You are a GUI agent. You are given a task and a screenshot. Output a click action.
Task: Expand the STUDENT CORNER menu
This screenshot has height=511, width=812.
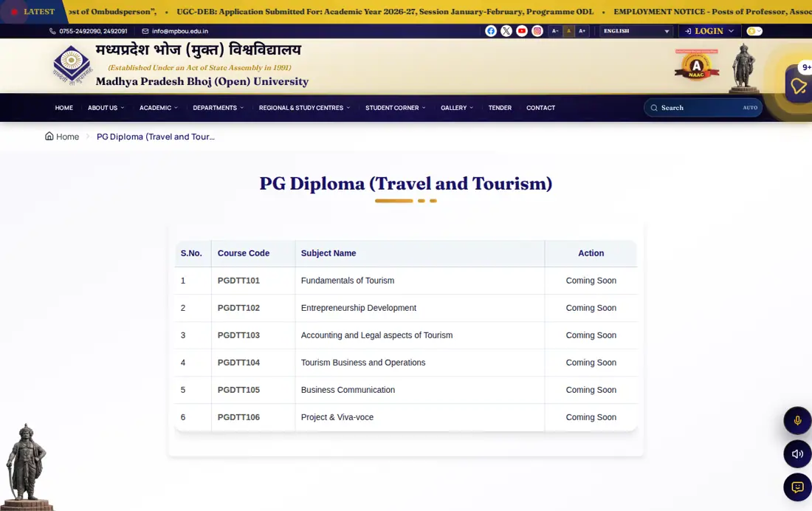(395, 108)
